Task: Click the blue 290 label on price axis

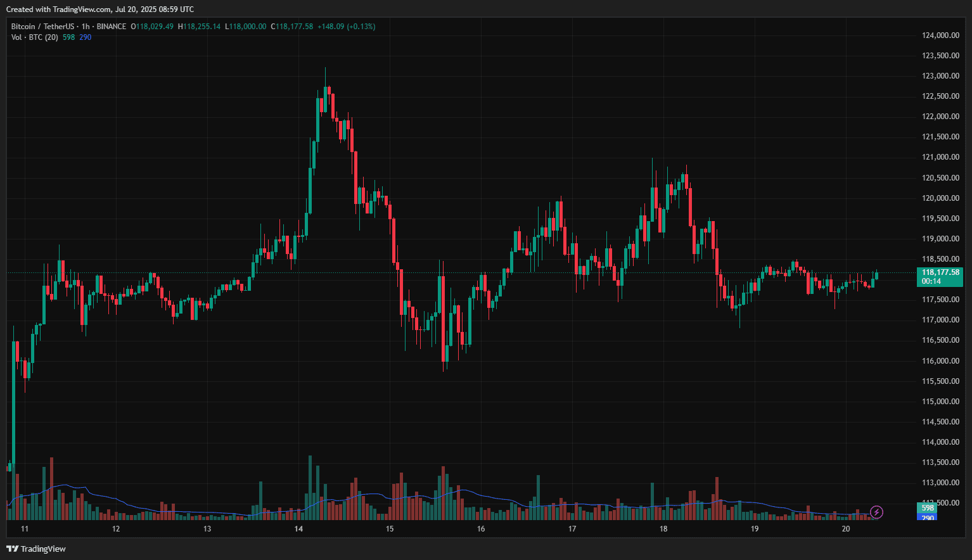Action: coord(928,518)
